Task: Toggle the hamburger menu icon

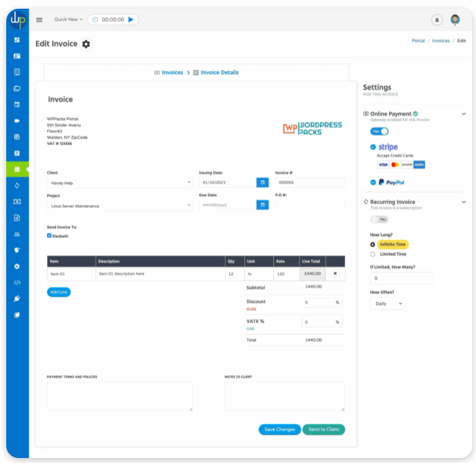Action: tap(39, 20)
